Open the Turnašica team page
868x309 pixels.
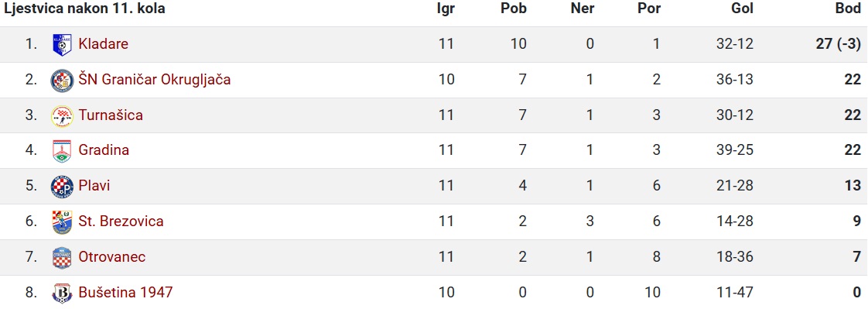click(111, 115)
